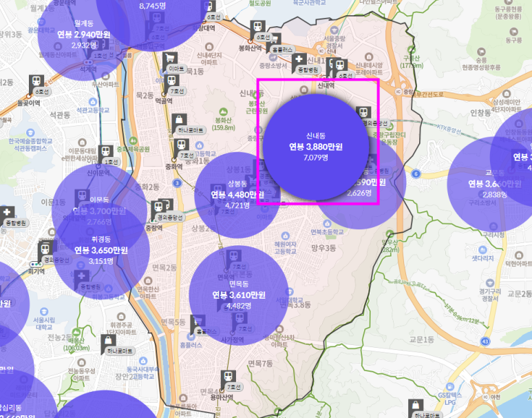This screenshot has height=418, width=532.
Task: Click the 7호선 subway marker at 먹골역
Action: point(172,81)
